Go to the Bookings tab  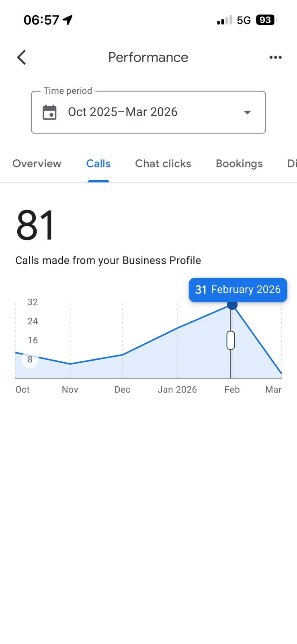coord(239,164)
